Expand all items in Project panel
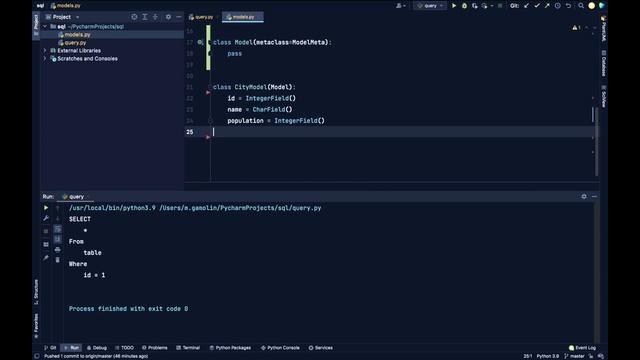The height and width of the screenshot is (360, 640). tap(145, 17)
